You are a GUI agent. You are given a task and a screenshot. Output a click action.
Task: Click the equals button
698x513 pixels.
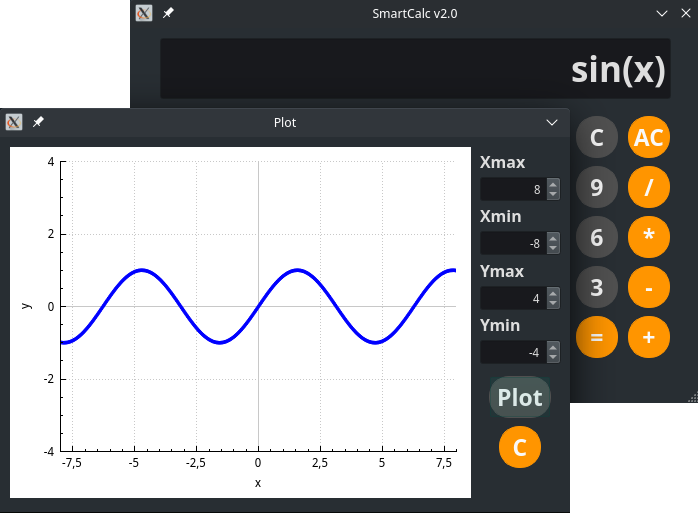pyautogui.click(x=597, y=337)
